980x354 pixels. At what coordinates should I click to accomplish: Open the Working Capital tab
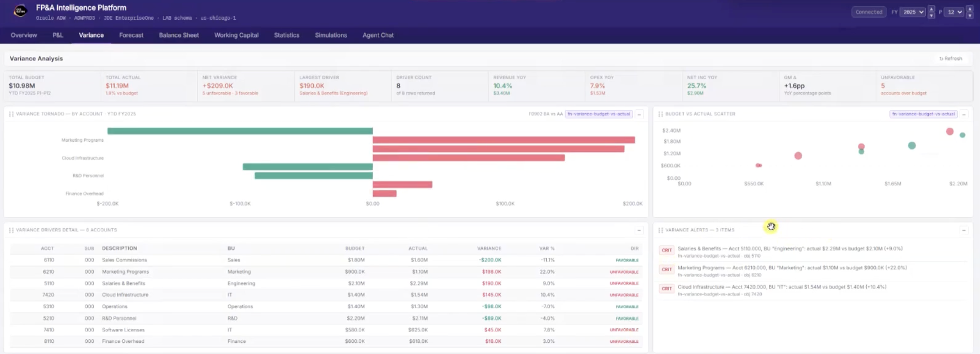(236, 35)
